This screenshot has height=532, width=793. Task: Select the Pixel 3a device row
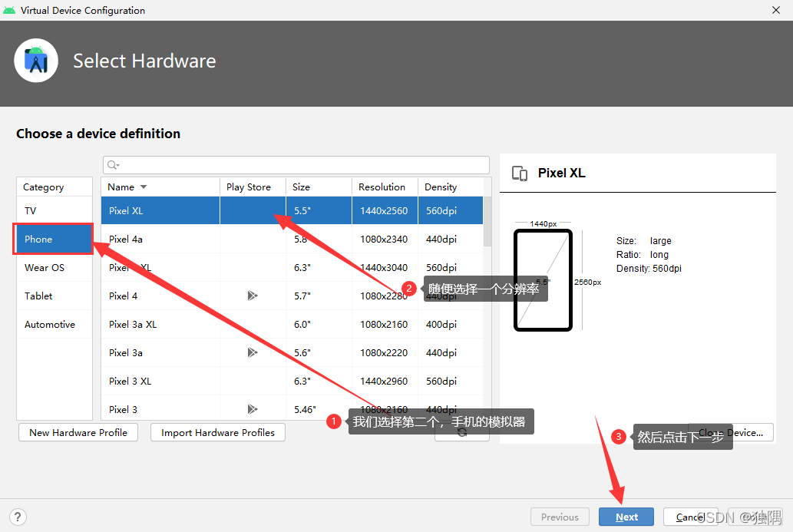click(x=292, y=352)
